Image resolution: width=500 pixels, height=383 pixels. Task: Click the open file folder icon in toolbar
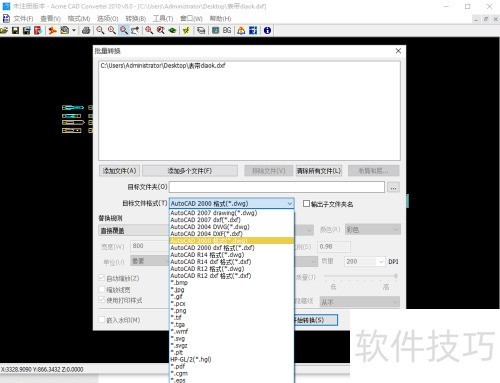tap(4, 31)
